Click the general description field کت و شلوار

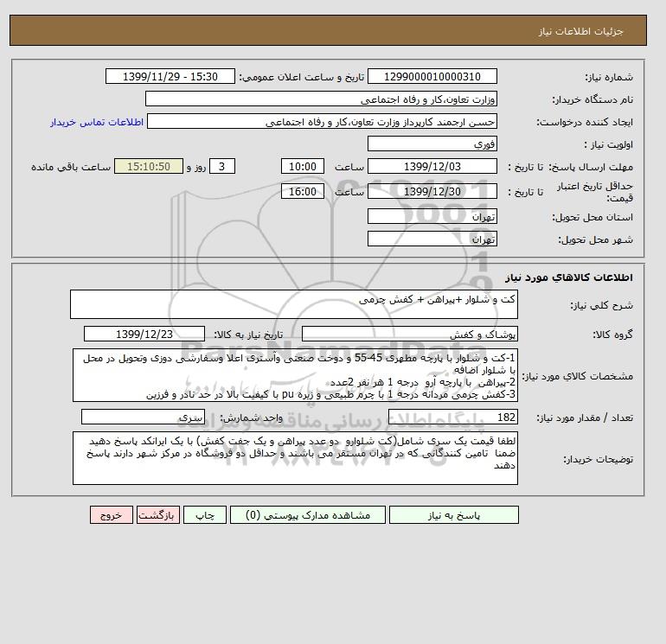[294, 304]
